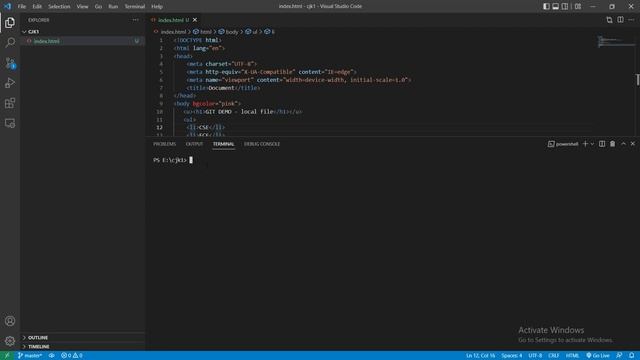The width and height of the screenshot is (640, 360).
Task: Expand the OUTLINE section
Action: (82, 338)
